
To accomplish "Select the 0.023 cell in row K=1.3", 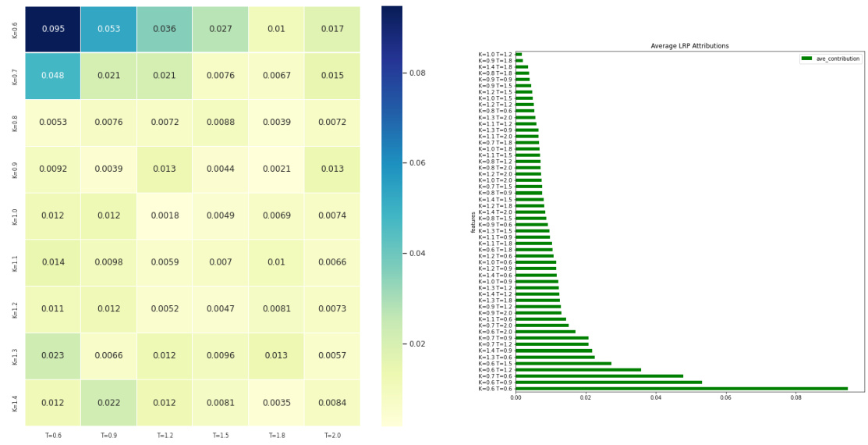I will coord(53,356).
